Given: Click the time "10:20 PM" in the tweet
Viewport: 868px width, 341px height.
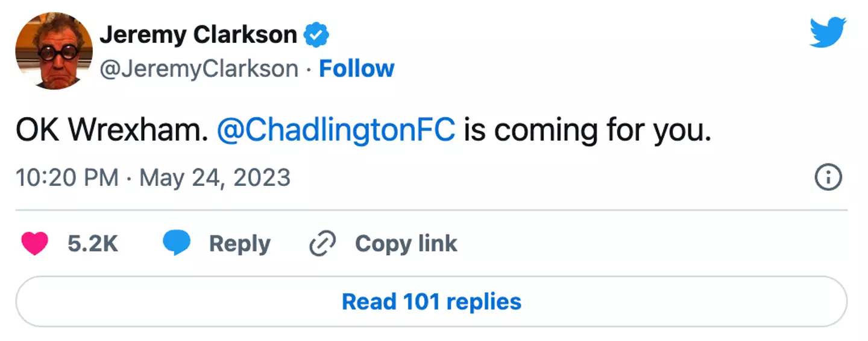Looking at the screenshot, I should coord(67,178).
